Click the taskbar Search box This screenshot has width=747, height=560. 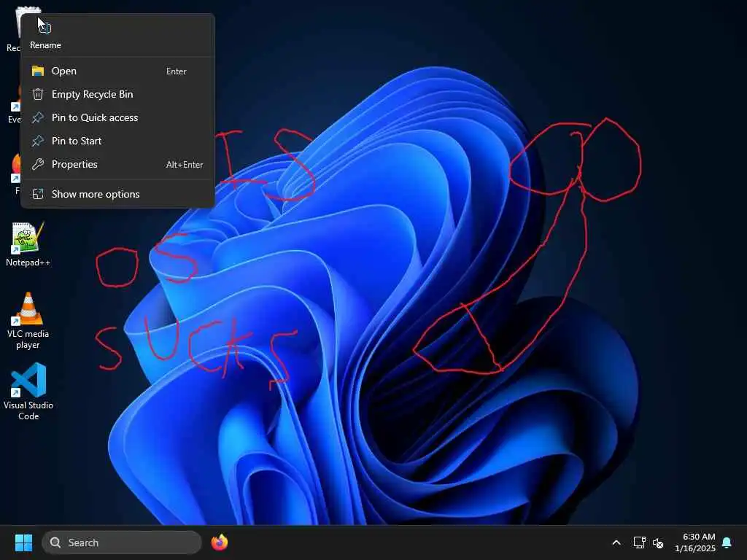point(122,542)
